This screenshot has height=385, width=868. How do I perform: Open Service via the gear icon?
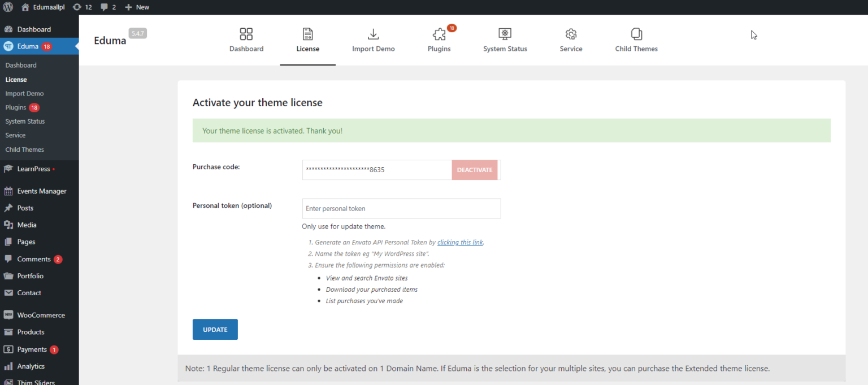(570, 34)
